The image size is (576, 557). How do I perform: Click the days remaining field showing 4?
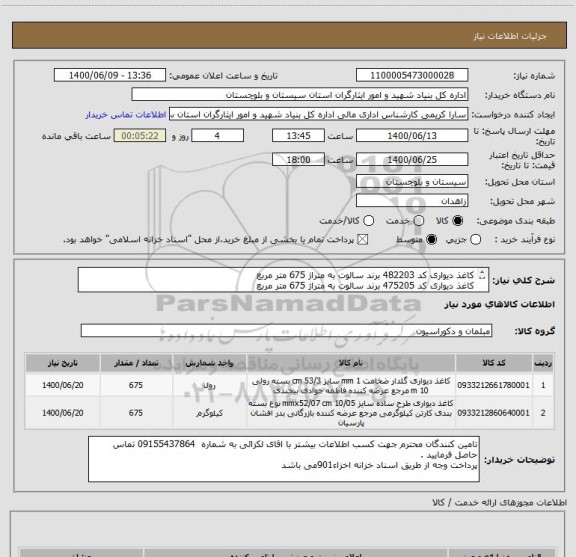coord(217,136)
